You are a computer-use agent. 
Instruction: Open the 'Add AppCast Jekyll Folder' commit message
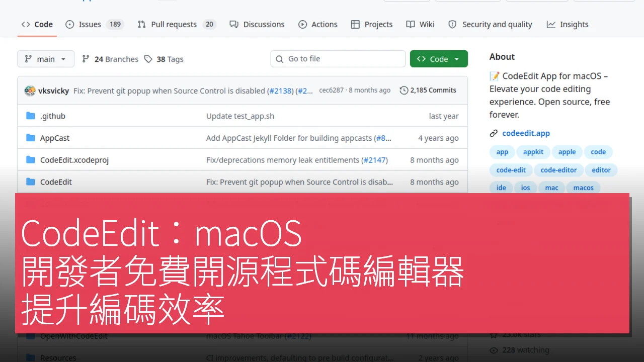[289, 138]
